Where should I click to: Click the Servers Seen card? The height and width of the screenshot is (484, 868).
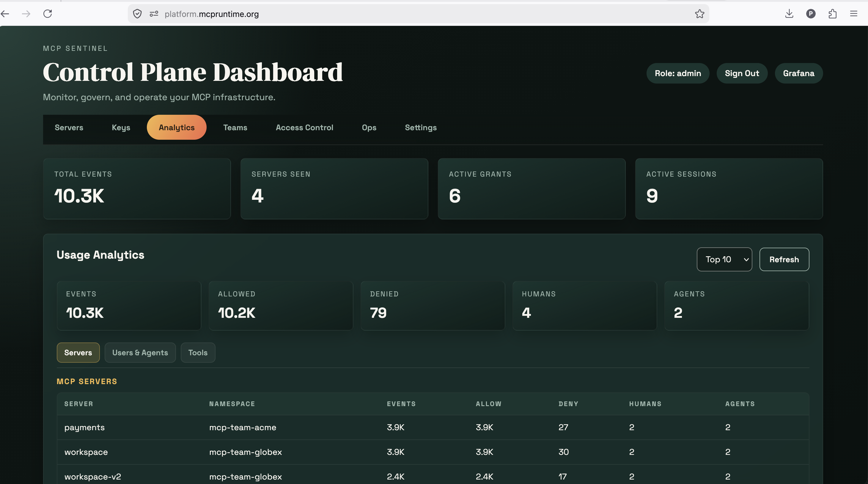(334, 189)
